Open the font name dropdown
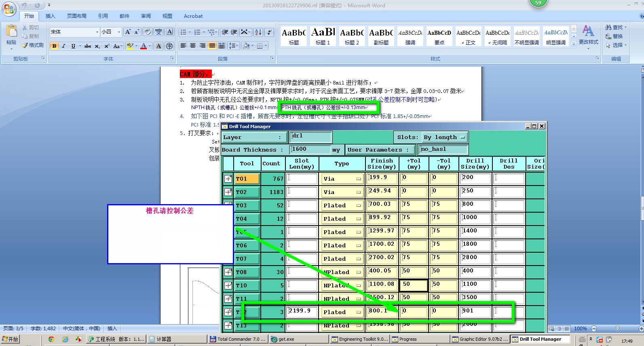The image size is (644, 346). [x=97, y=32]
